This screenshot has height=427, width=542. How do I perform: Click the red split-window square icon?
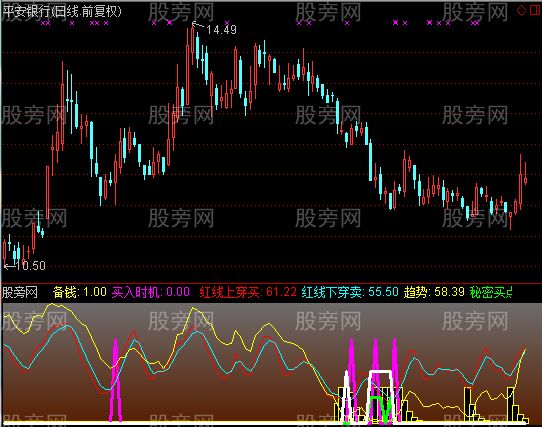pyautogui.click(x=535, y=10)
